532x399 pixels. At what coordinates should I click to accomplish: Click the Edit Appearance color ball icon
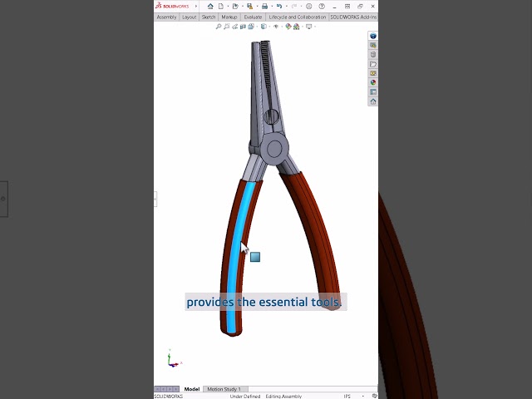coord(288,27)
